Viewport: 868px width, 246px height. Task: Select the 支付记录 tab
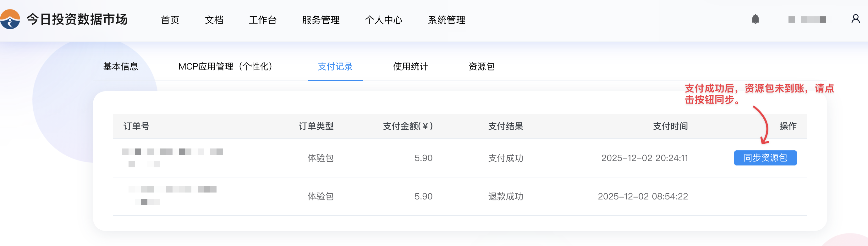click(335, 66)
